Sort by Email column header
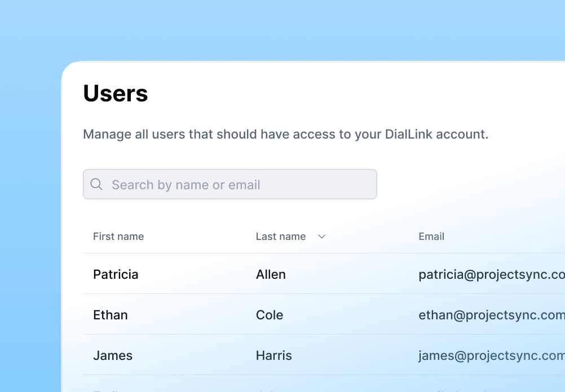The height and width of the screenshot is (392, 565). (x=431, y=237)
